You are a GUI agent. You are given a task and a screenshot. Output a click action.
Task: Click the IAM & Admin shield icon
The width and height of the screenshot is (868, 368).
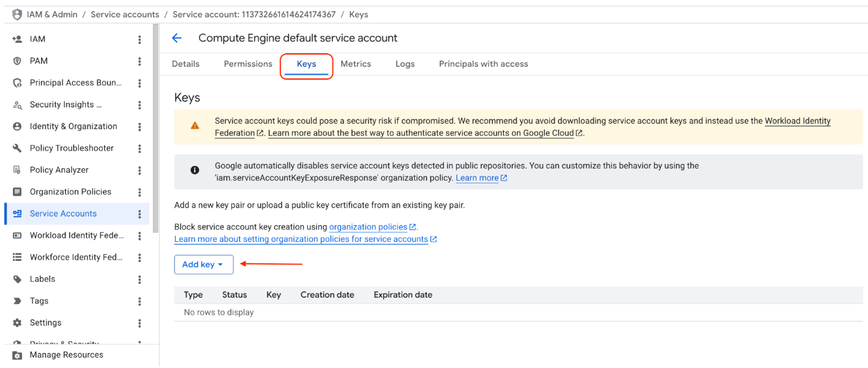coord(17,14)
